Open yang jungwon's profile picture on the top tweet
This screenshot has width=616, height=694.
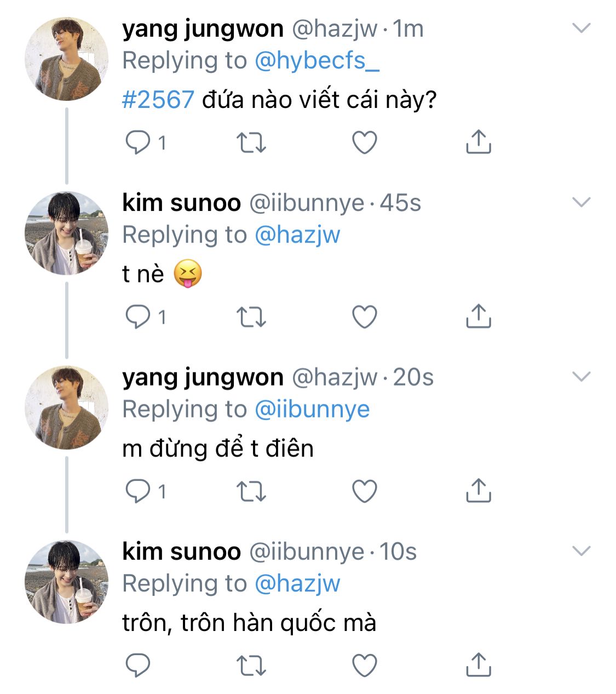pos(66,59)
